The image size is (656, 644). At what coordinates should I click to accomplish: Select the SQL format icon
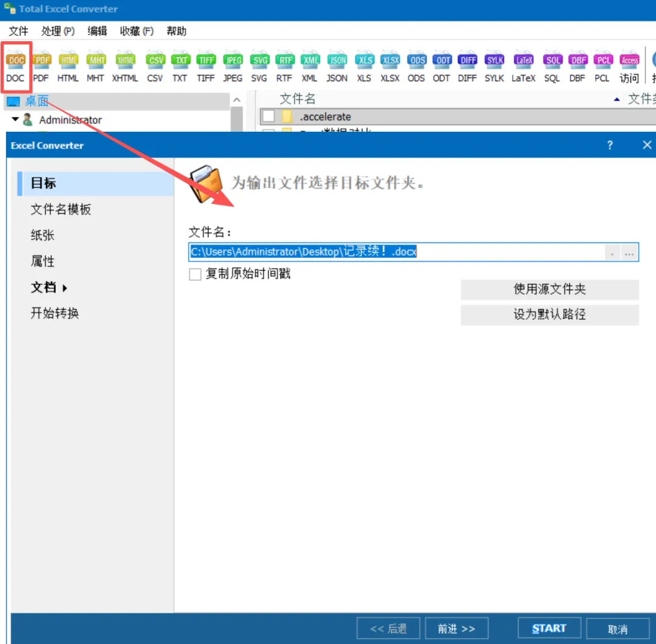point(552,67)
